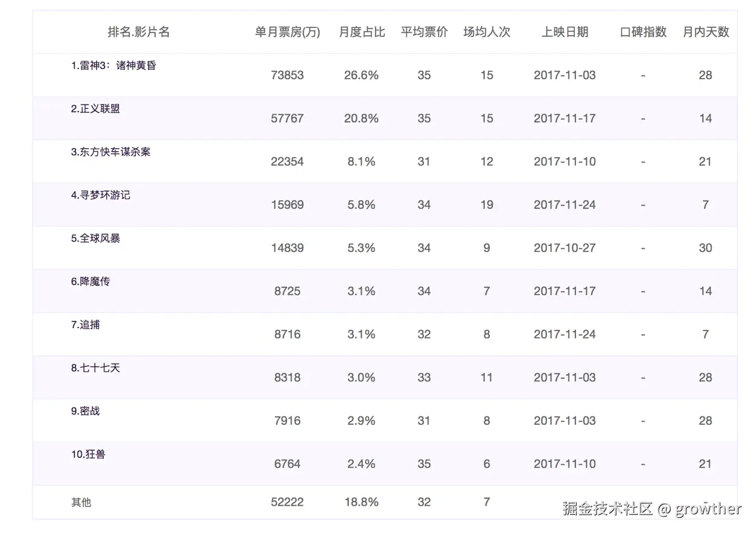Select 场均人次 value 9 for 全球风暴
The image size is (756, 533).
[x=487, y=248]
